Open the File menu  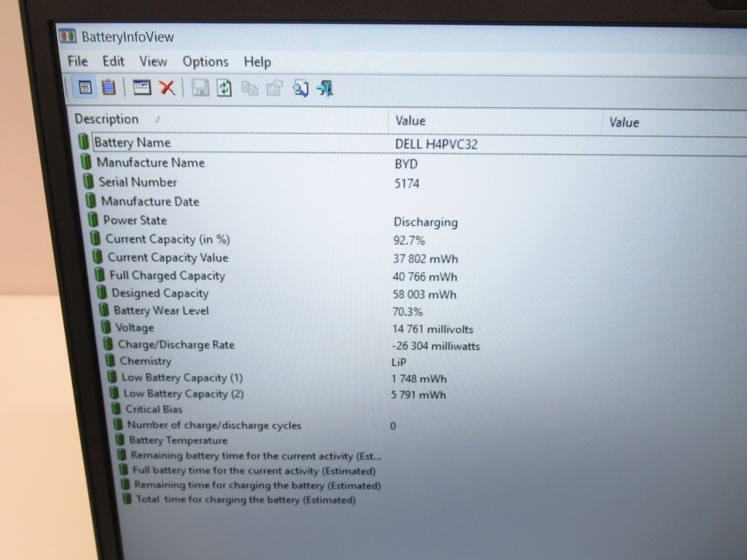(78, 61)
